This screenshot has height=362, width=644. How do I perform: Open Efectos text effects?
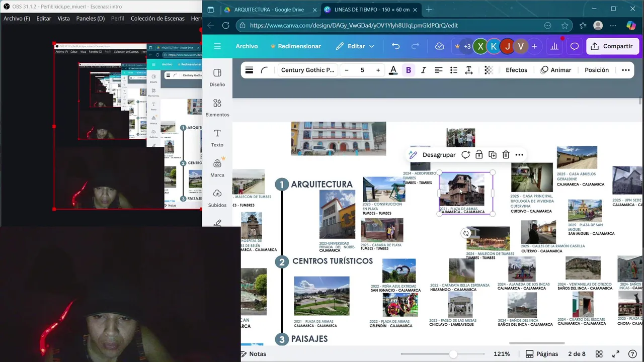[x=516, y=70]
